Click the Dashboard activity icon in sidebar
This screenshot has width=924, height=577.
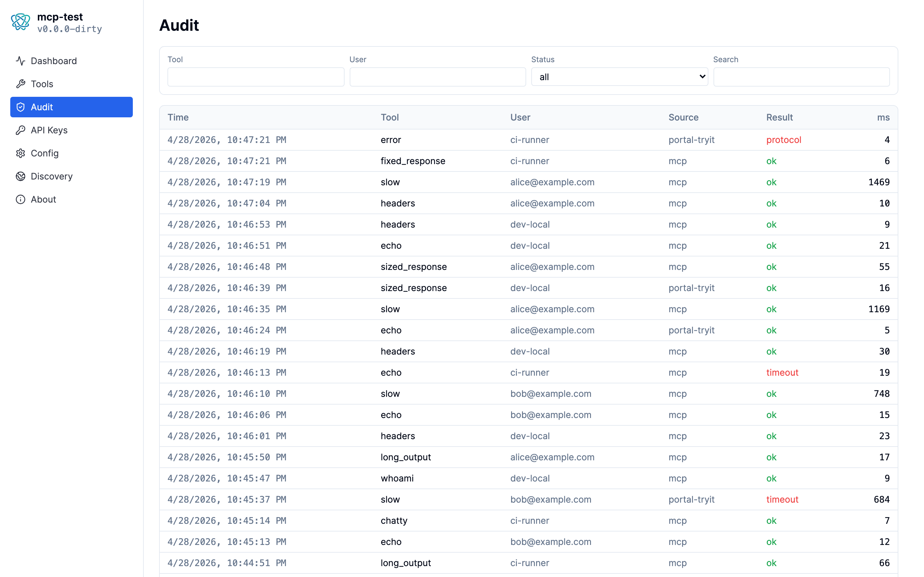[21, 61]
